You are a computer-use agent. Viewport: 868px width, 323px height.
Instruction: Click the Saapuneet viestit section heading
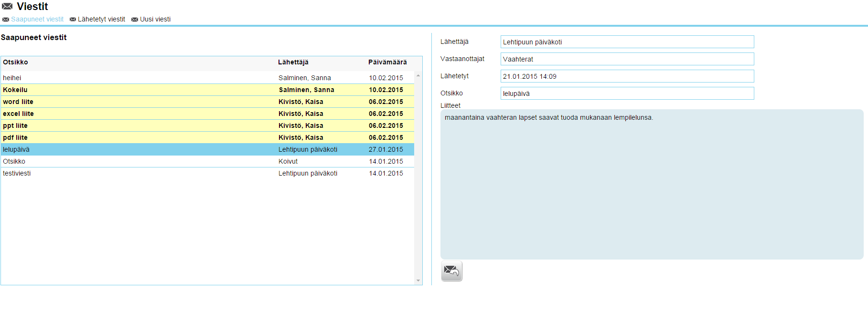click(x=34, y=37)
